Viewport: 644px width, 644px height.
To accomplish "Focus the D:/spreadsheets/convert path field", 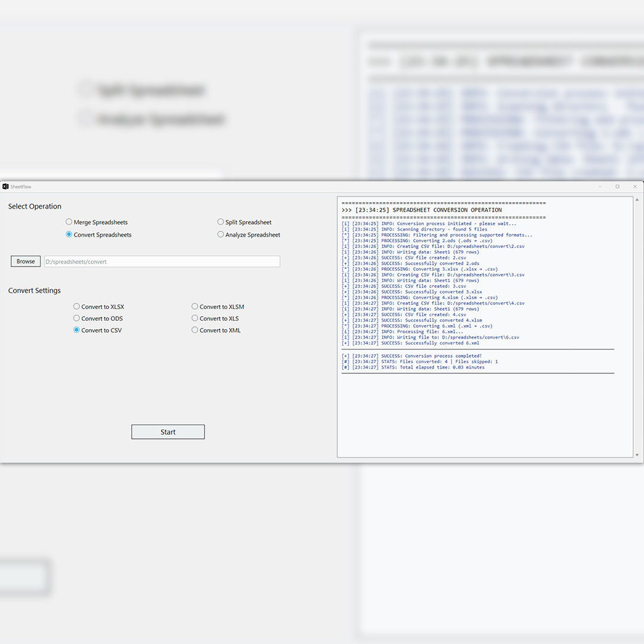I will coord(162,262).
